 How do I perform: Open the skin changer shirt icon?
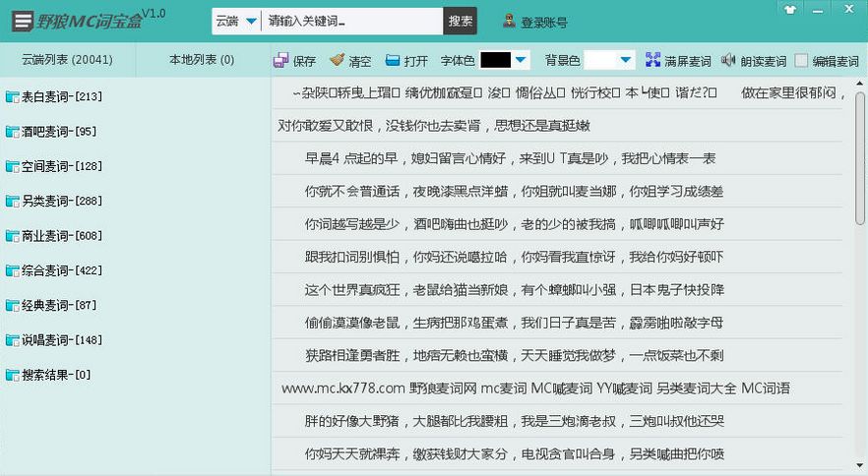pos(789,9)
